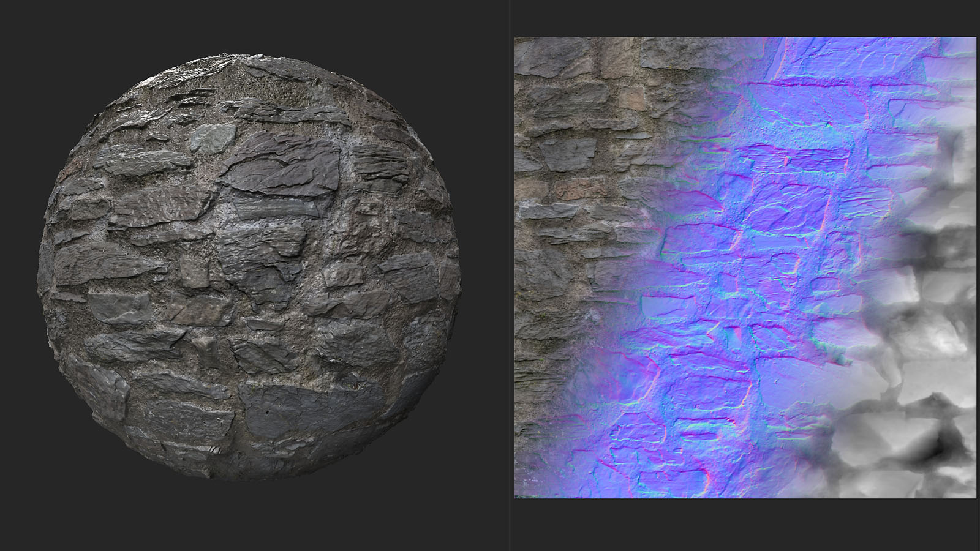Click the top-left corner of the texture square
The image size is (980, 551).
click(516, 39)
